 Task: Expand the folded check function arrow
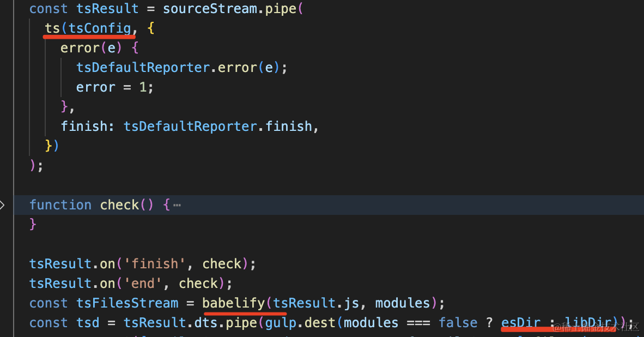click(2, 204)
